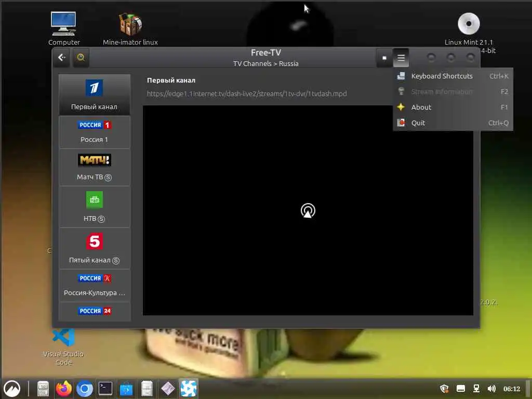Click the keyboard tray icon
532x399 pixels.
[x=460, y=389]
